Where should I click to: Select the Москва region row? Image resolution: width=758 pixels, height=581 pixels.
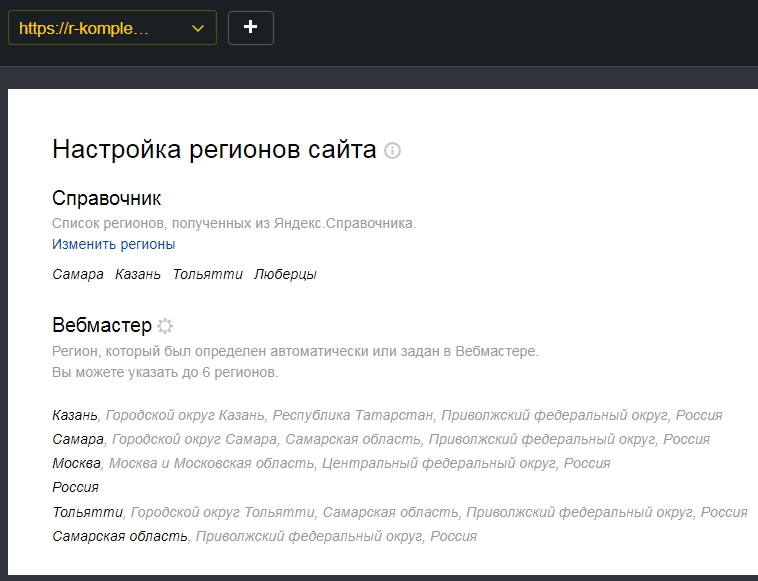click(x=331, y=463)
